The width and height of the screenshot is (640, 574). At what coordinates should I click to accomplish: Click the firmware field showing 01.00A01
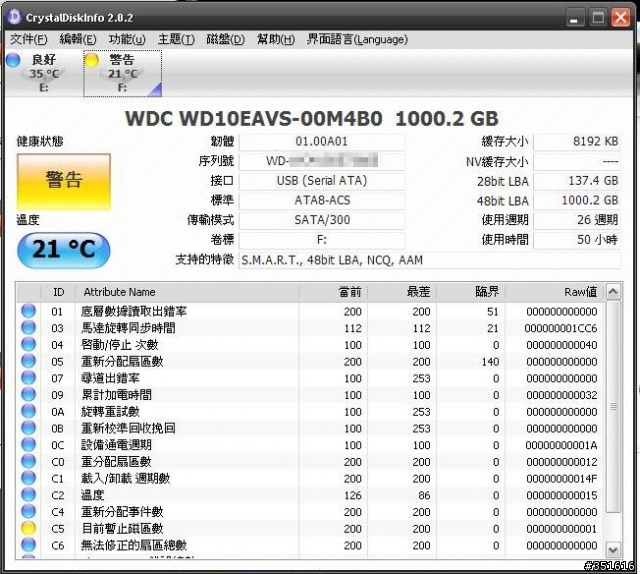tap(322, 142)
